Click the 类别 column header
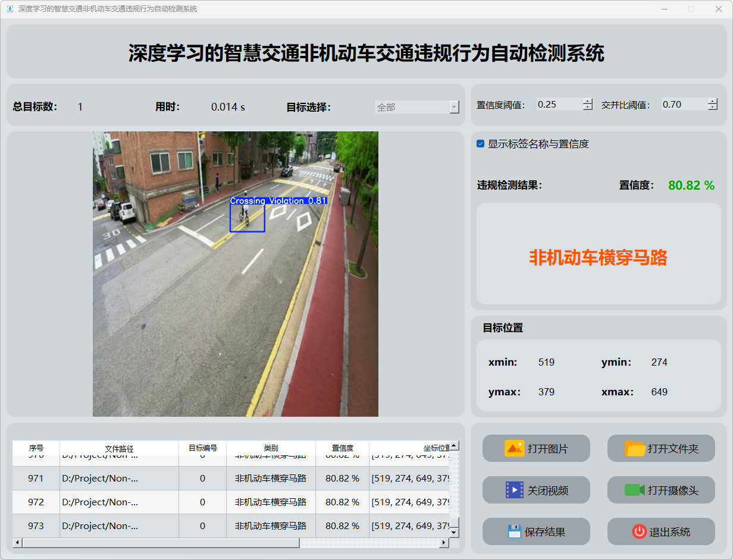The width and height of the screenshot is (733, 560). point(271,448)
